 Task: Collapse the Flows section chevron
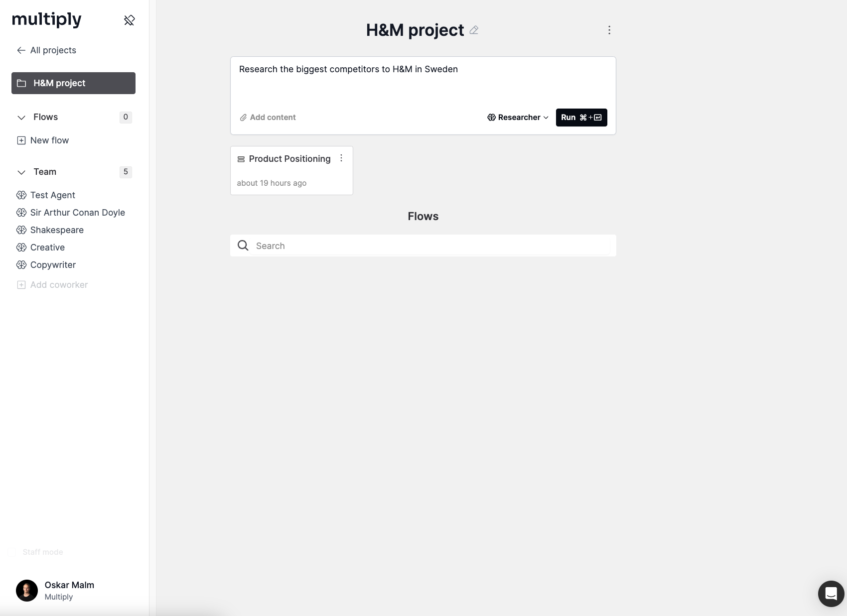point(21,118)
